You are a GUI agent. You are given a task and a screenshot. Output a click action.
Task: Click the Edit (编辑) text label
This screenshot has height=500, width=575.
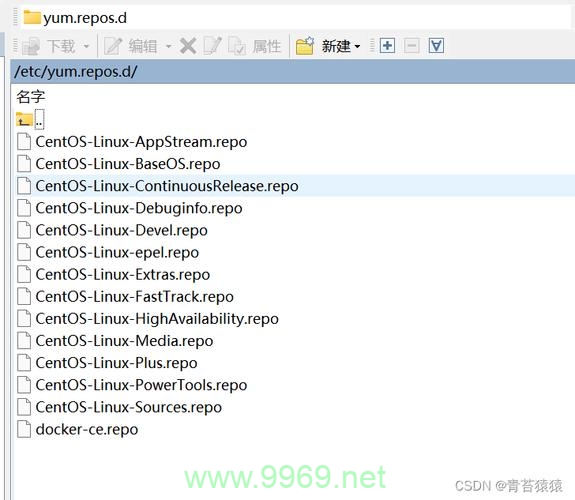pyautogui.click(x=143, y=46)
